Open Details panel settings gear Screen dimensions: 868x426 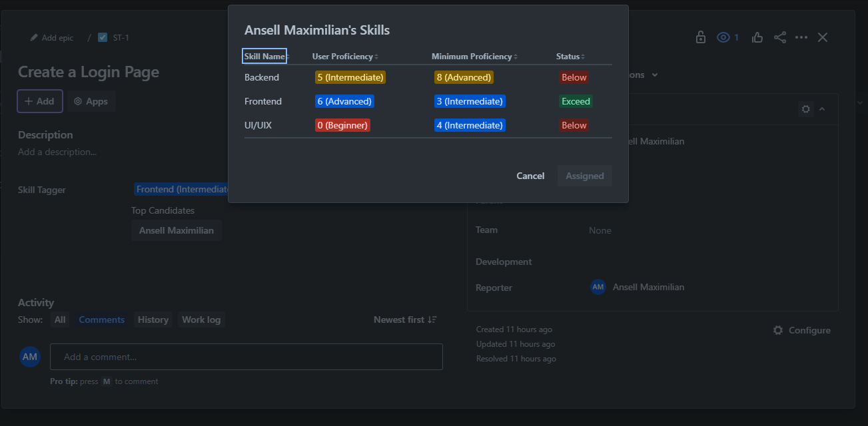pyautogui.click(x=805, y=108)
